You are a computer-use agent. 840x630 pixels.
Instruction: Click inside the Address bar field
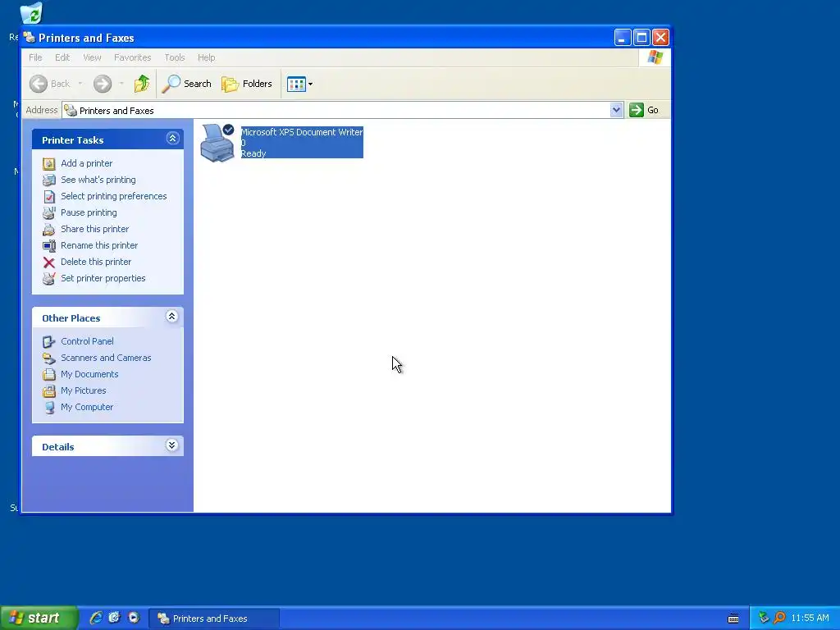pos(342,111)
